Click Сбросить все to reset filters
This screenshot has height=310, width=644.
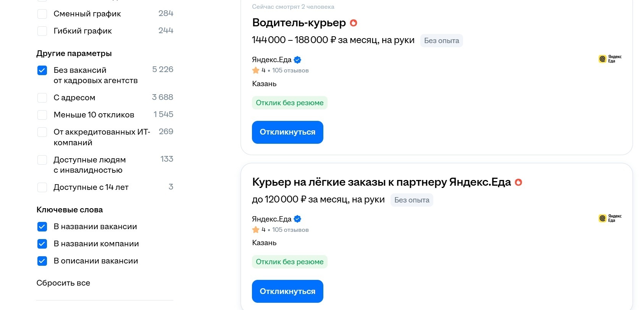(x=63, y=283)
